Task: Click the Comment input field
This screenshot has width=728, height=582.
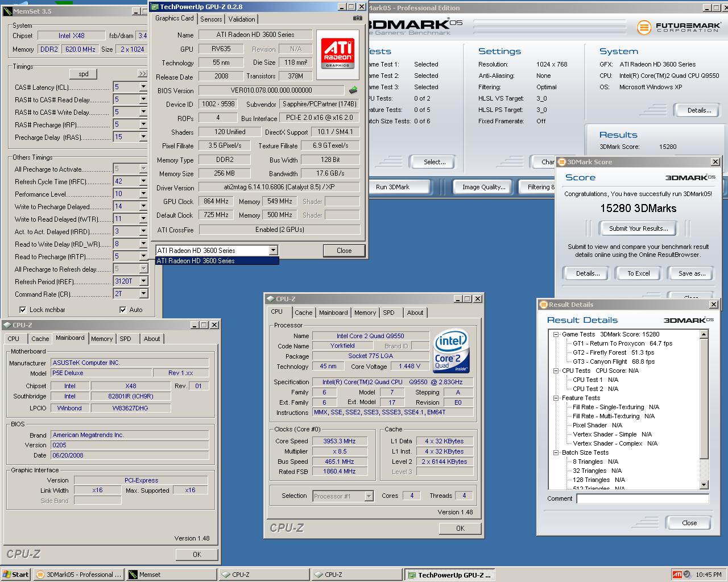Action: [x=643, y=498]
